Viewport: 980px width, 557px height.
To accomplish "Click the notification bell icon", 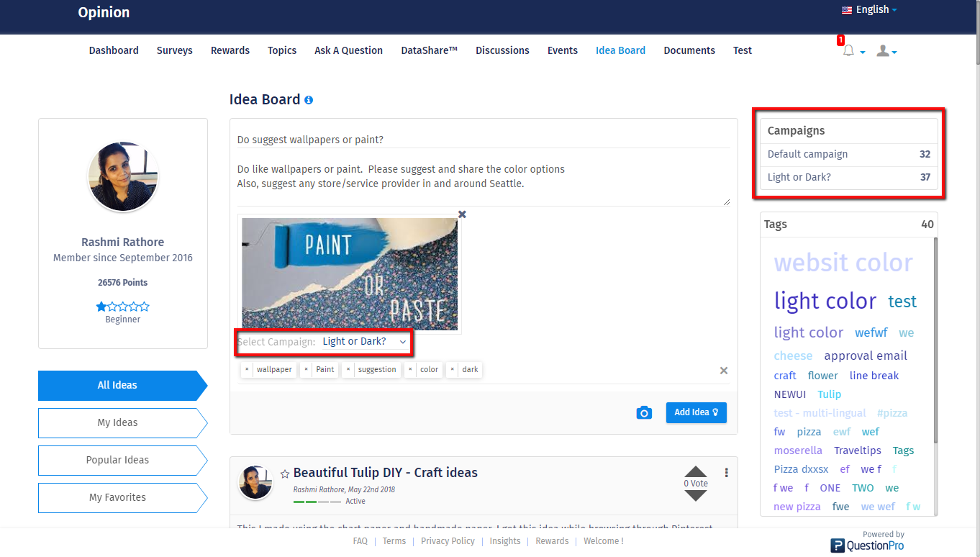I will pyautogui.click(x=849, y=51).
